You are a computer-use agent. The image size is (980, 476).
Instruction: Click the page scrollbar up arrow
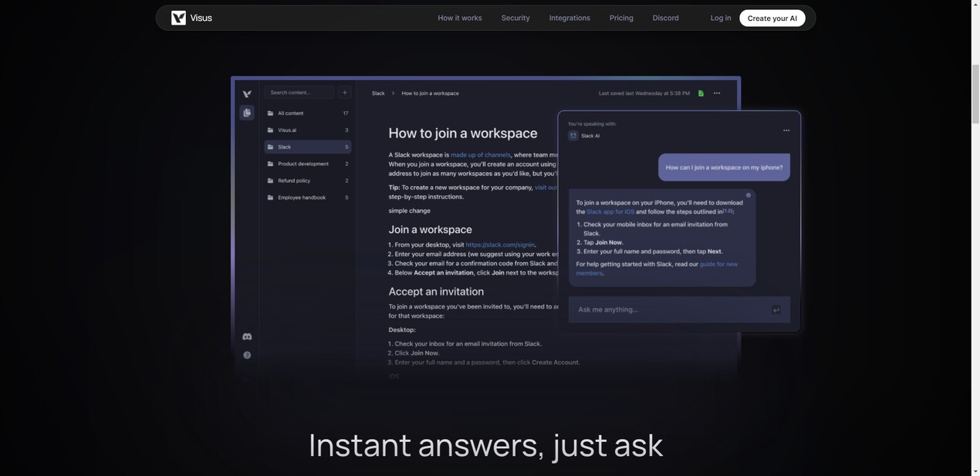[x=975, y=5]
